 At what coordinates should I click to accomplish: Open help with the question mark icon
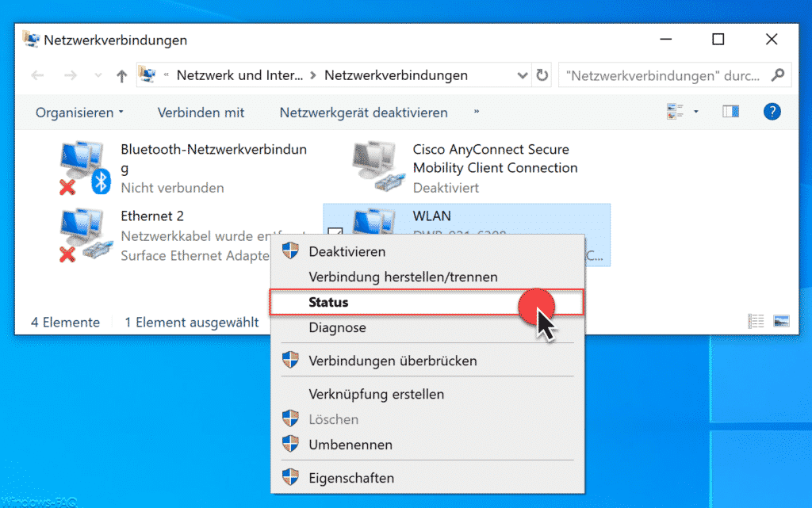(x=772, y=111)
